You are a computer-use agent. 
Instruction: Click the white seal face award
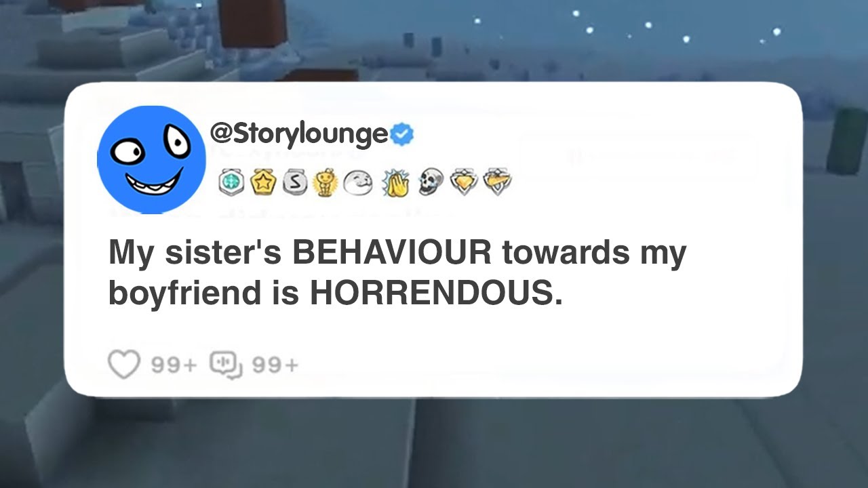(357, 182)
